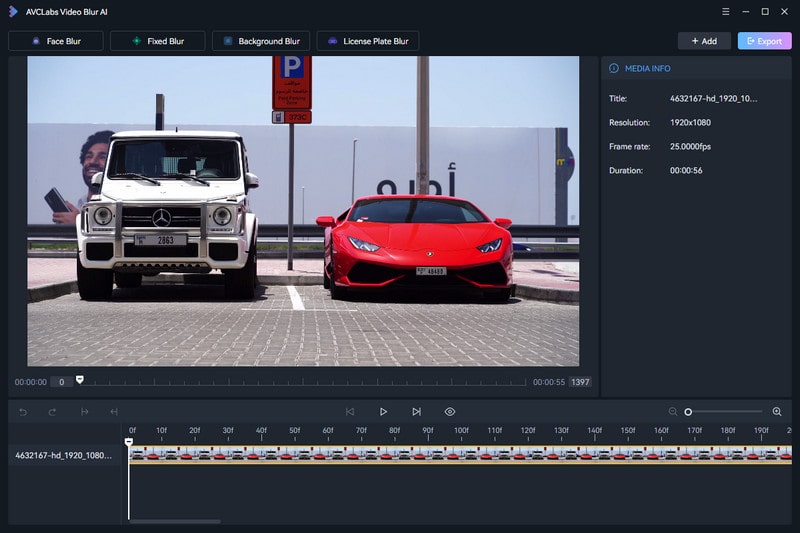800x533 pixels.
Task: Click the total frame count 1397
Action: 580,382
